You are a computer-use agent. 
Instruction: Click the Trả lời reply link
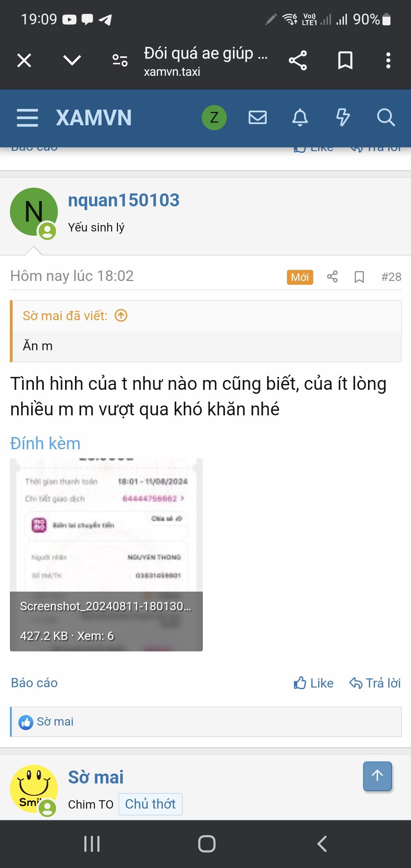[x=375, y=683]
